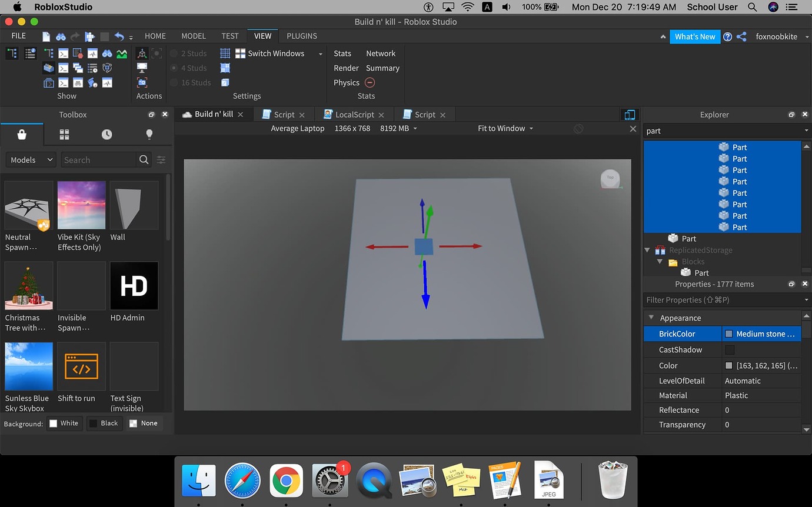Set toolbox background to Black

[x=104, y=423]
